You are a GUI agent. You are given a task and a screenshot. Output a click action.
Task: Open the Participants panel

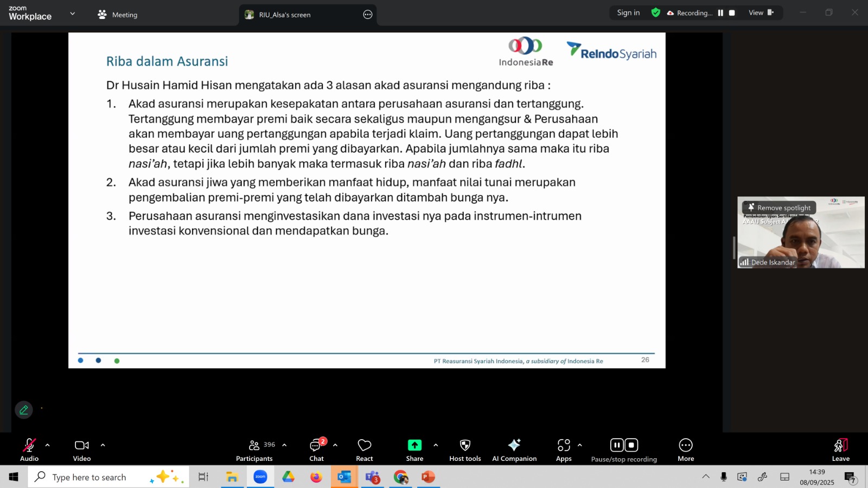[254, 450]
